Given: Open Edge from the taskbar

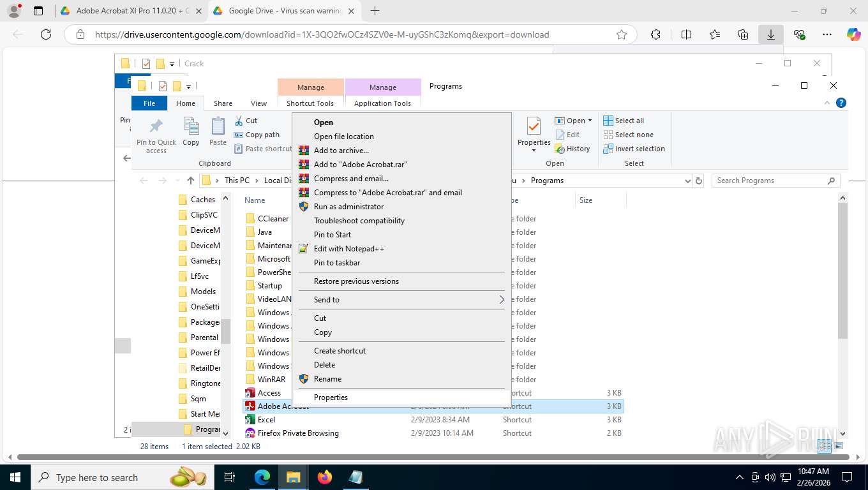Looking at the screenshot, I should coord(262,477).
